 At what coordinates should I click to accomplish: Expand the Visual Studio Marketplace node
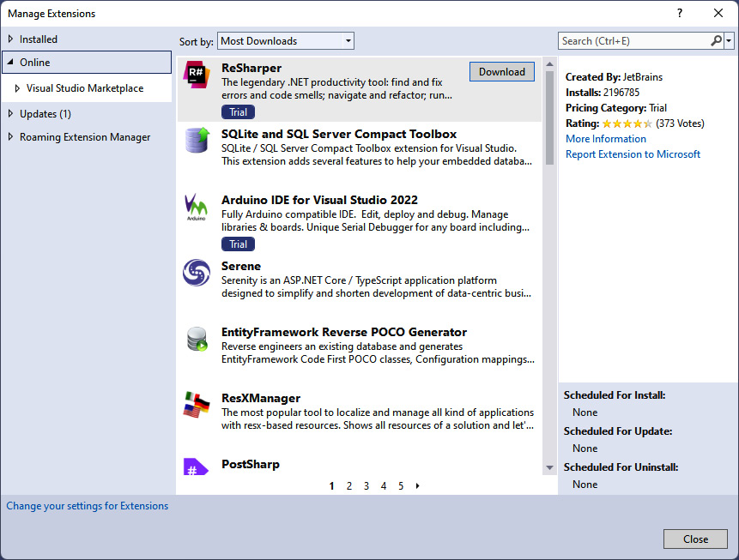click(17, 88)
